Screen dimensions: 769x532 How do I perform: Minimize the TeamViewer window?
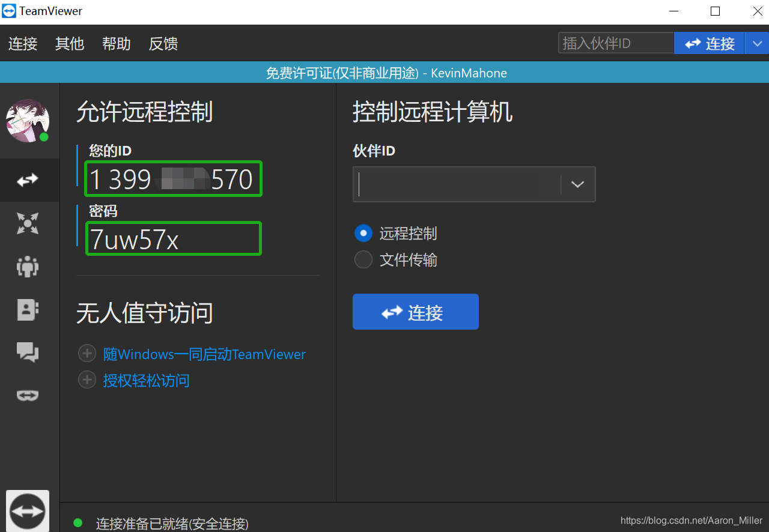673,11
